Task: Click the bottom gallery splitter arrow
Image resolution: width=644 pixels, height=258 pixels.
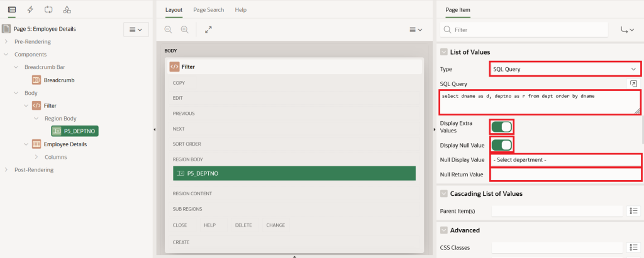Action: (x=294, y=256)
